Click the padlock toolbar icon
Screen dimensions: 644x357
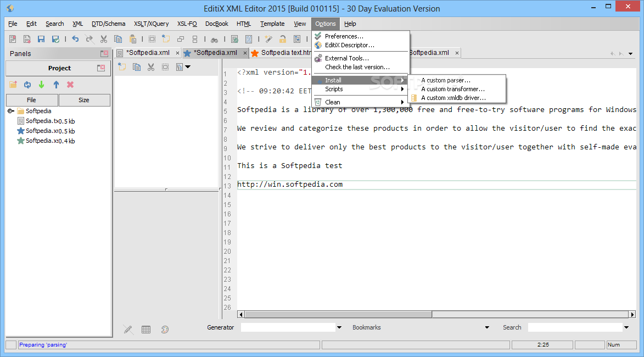tap(283, 39)
